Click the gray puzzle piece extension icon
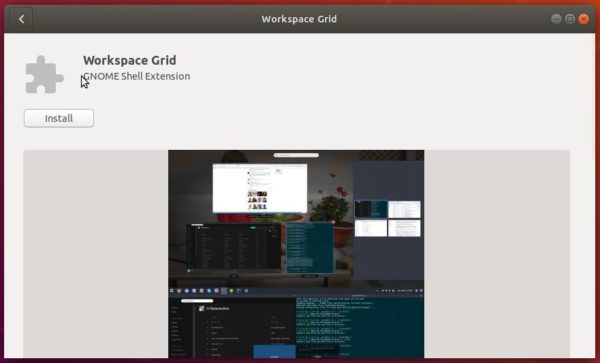This screenshot has height=363, width=600. point(44,75)
